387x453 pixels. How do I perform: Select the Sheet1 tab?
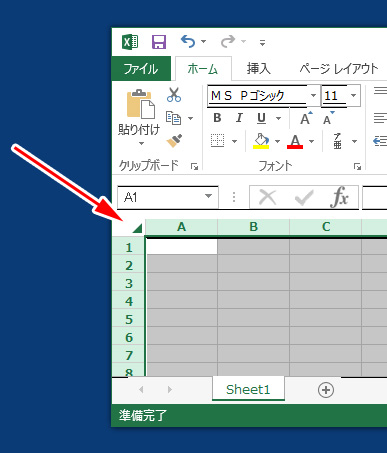coord(248,389)
